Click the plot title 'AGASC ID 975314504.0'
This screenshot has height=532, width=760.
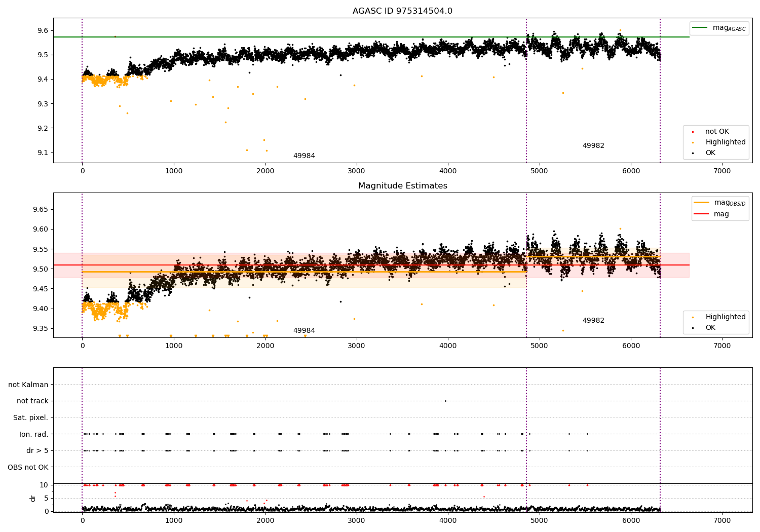click(x=402, y=11)
